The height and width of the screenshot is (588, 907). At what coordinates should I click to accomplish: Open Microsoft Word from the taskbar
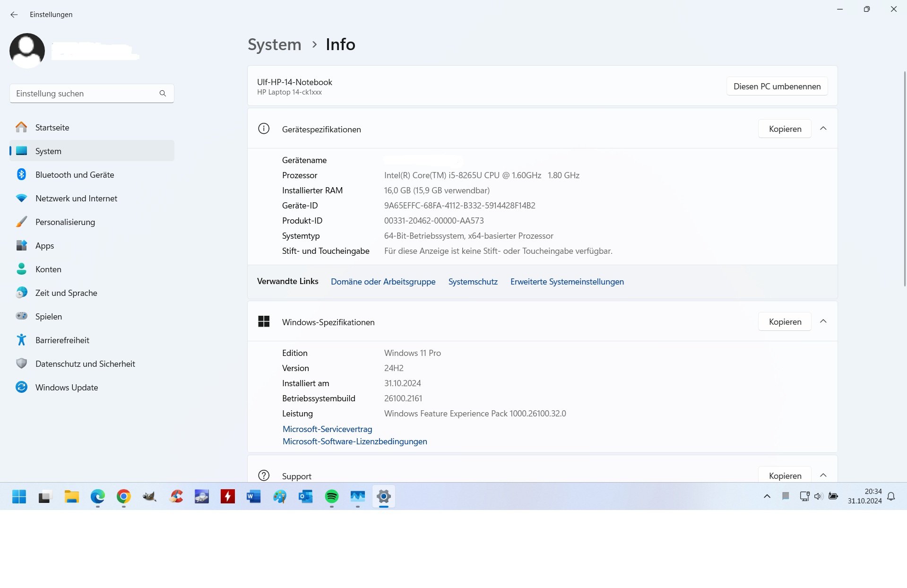(x=254, y=496)
